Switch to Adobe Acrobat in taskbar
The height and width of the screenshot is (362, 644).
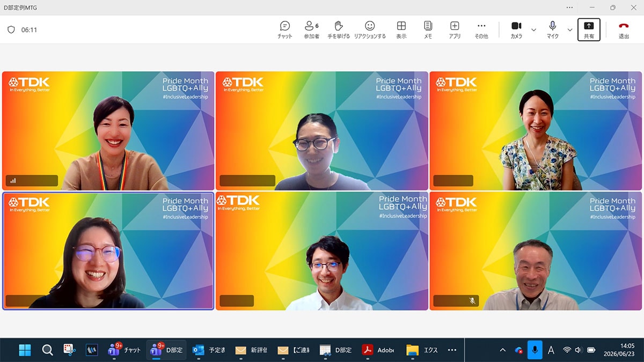pos(378,350)
